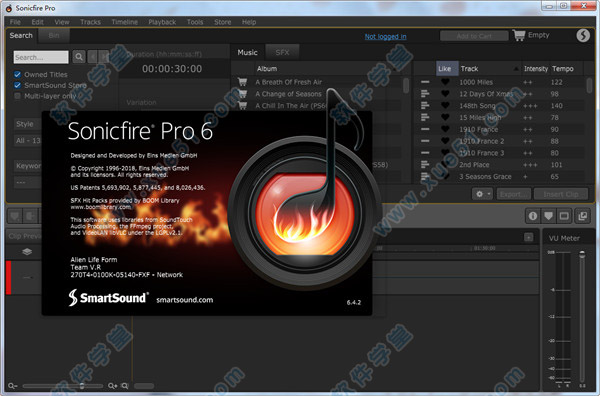This screenshot has width=600, height=396.
Task: Click the detach windows icon
Action: coord(582,216)
